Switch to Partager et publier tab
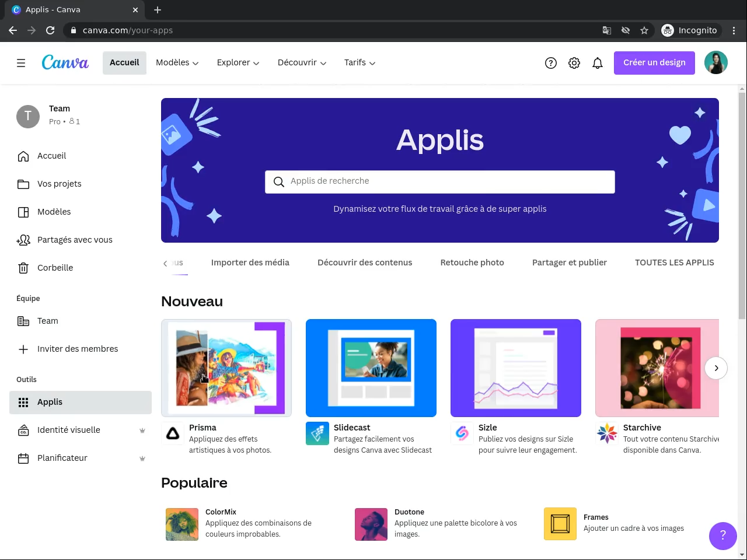The height and width of the screenshot is (560, 747). pyautogui.click(x=570, y=262)
